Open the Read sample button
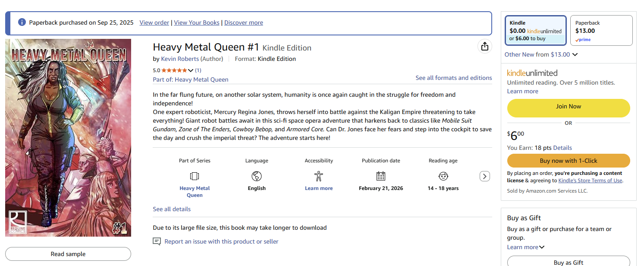This screenshot has height=266, width=644. coord(68,254)
